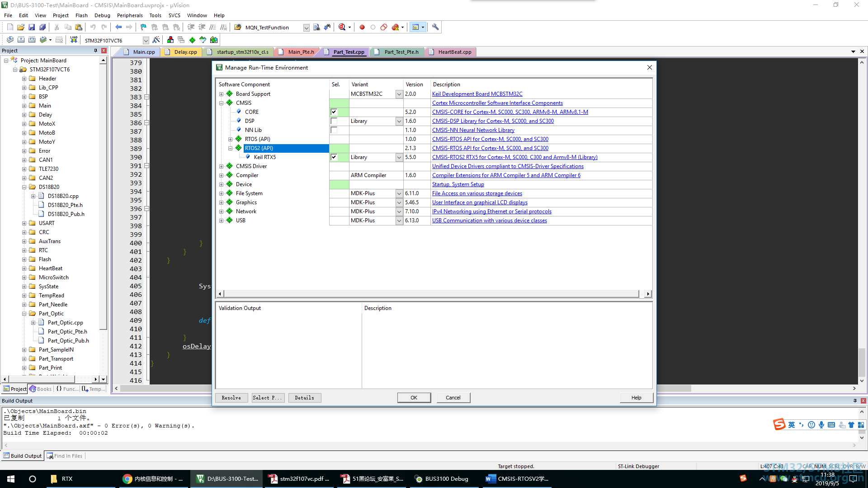Click Select Software Packs icon
The image size is (868, 488).
[203, 40]
